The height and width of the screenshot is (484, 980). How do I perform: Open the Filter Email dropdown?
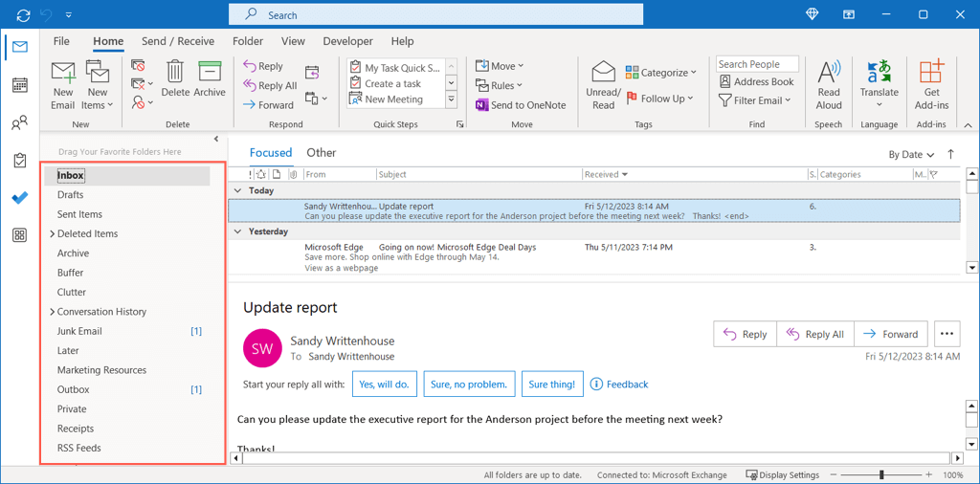tap(756, 99)
